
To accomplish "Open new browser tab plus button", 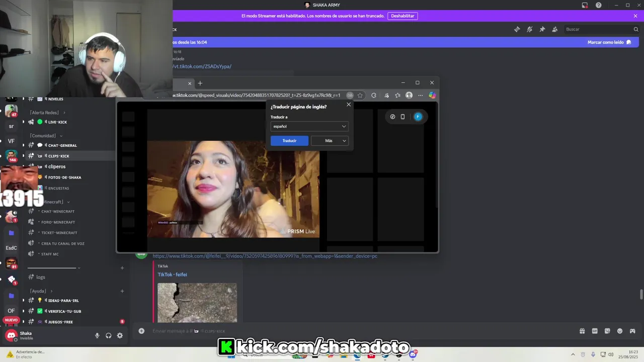I will point(200,83).
